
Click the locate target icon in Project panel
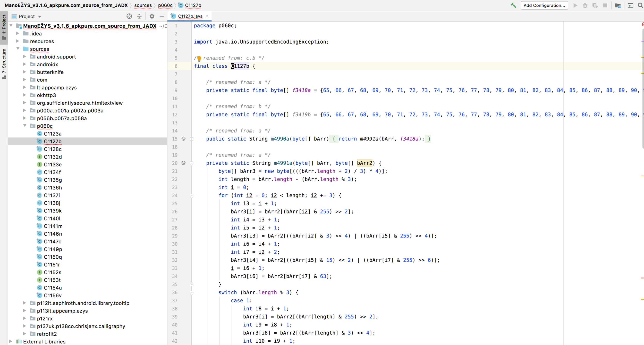[129, 16]
